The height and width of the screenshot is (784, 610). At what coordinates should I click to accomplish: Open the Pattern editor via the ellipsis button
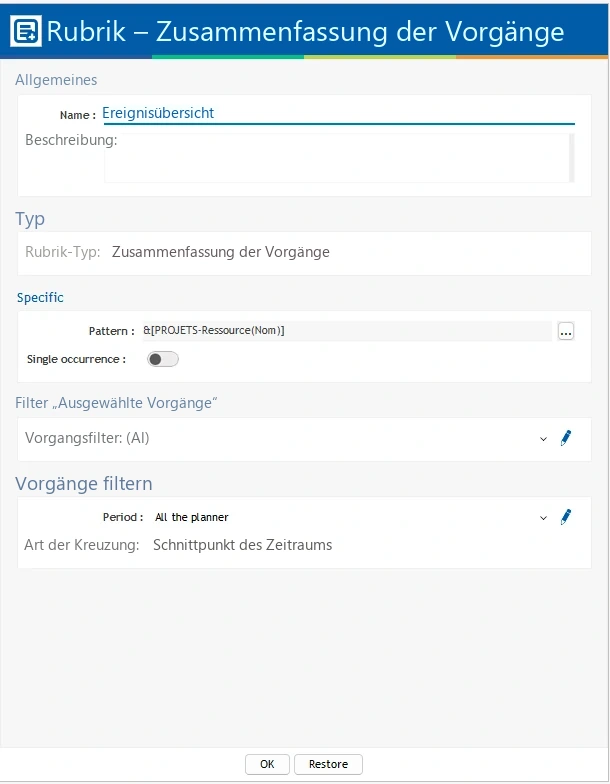[x=566, y=332]
